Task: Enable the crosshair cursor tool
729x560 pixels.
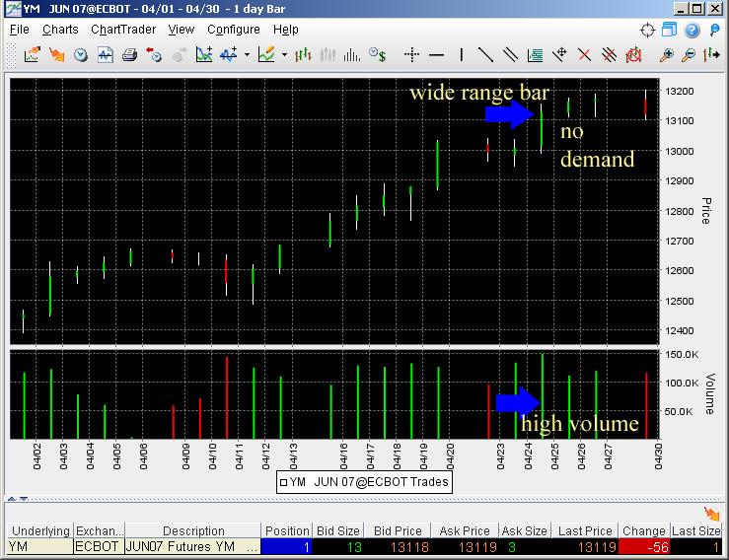Action: [x=411, y=55]
